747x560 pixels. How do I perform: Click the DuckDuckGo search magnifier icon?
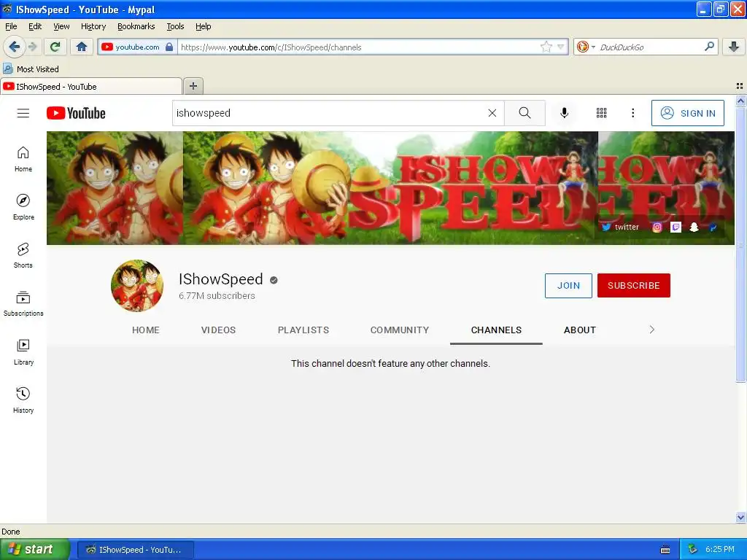click(709, 47)
